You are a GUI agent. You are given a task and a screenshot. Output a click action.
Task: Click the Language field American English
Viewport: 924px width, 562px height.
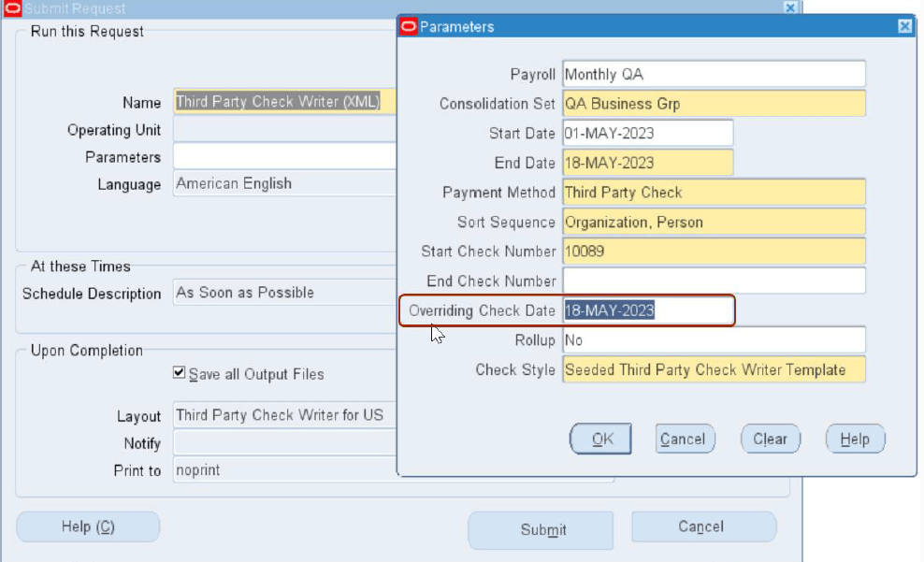[284, 183]
